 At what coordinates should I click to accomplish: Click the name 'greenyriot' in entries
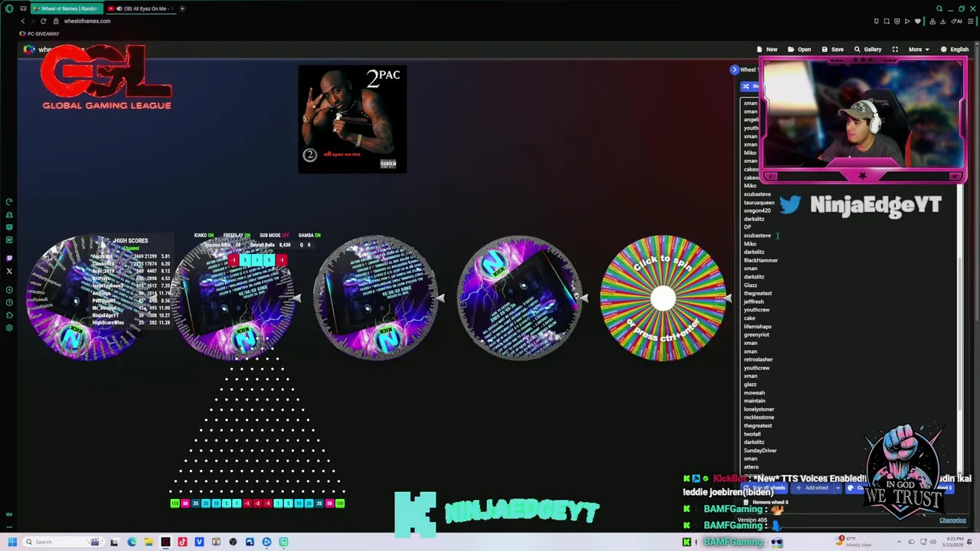click(756, 334)
